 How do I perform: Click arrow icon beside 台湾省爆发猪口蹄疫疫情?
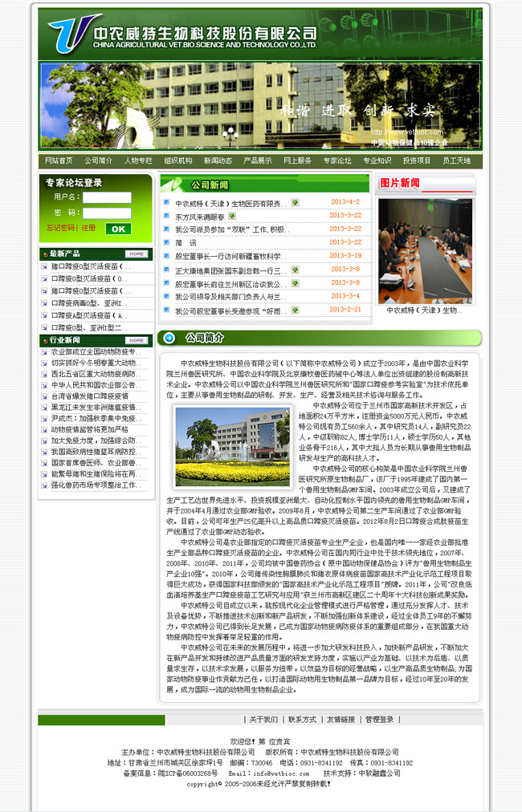tap(45, 396)
